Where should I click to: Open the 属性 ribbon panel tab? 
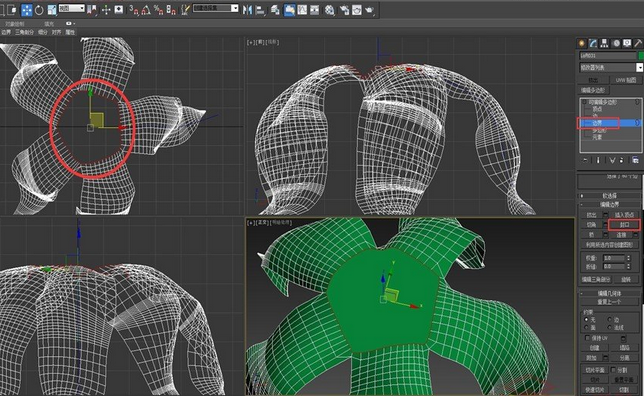click(71, 32)
